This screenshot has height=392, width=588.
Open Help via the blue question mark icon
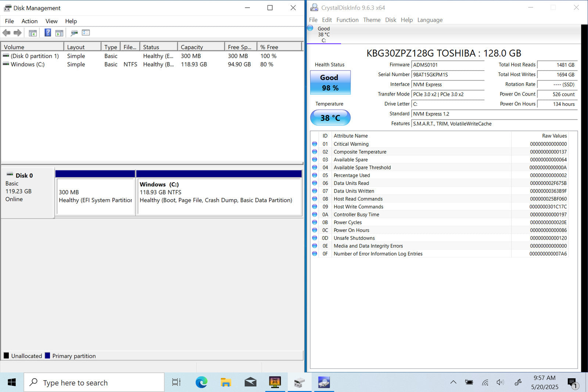coord(48,33)
